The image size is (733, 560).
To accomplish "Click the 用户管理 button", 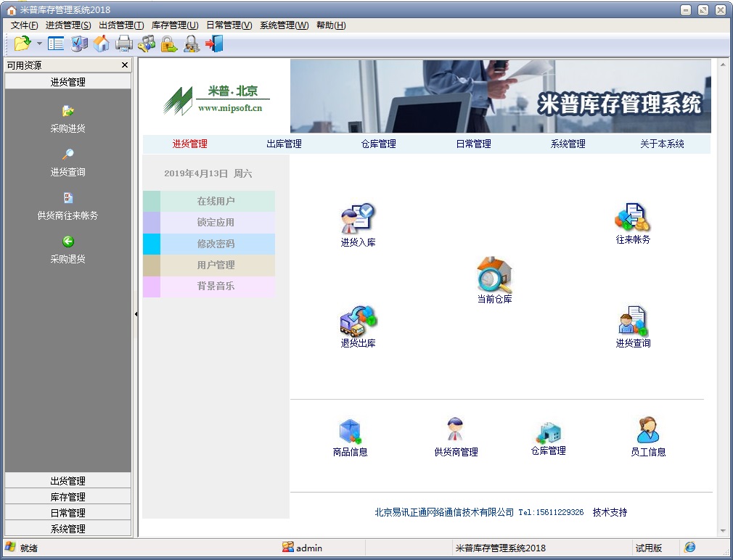I will (x=209, y=265).
